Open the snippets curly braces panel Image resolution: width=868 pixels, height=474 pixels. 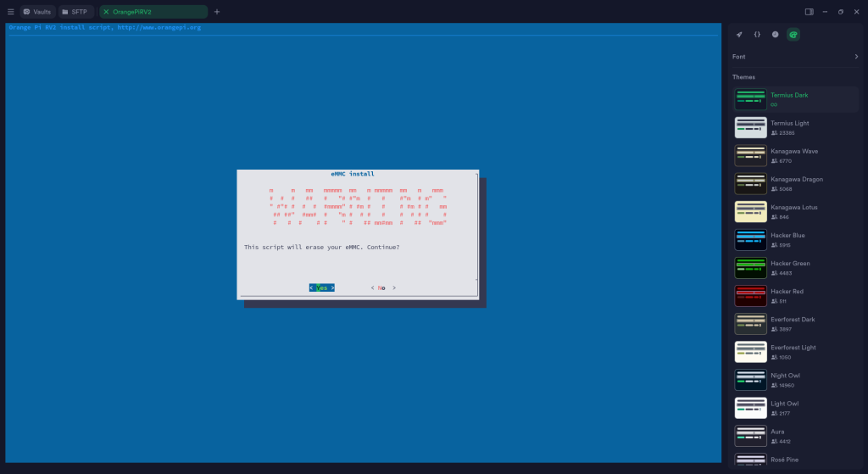(757, 35)
